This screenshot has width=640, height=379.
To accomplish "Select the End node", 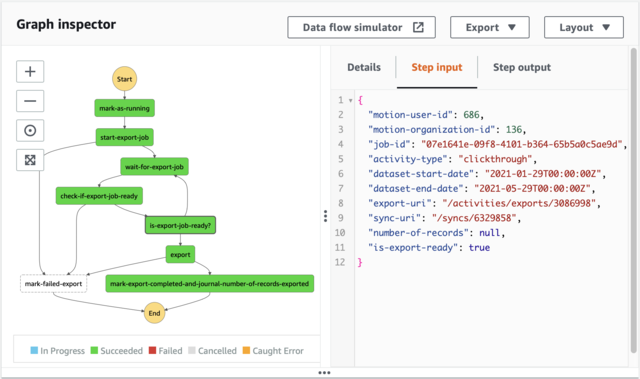I will coord(154,313).
